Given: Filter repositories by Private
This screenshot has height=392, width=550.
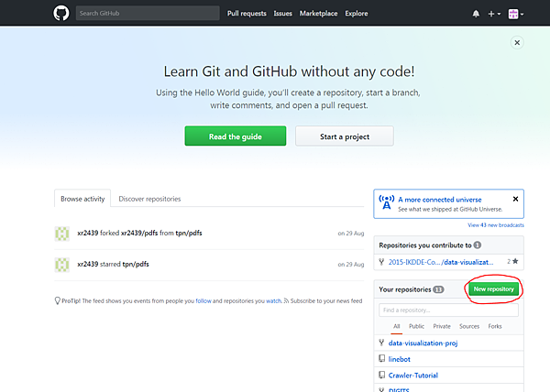Looking at the screenshot, I should [x=442, y=326].
